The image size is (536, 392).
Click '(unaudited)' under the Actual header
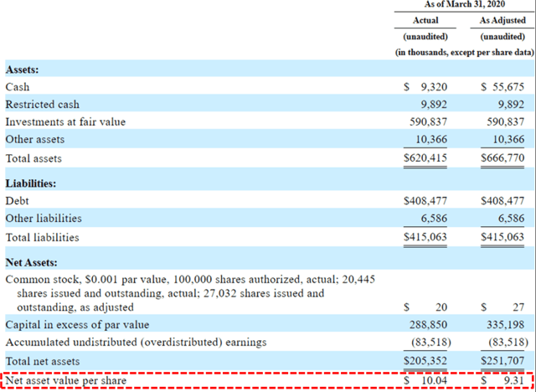425,37
